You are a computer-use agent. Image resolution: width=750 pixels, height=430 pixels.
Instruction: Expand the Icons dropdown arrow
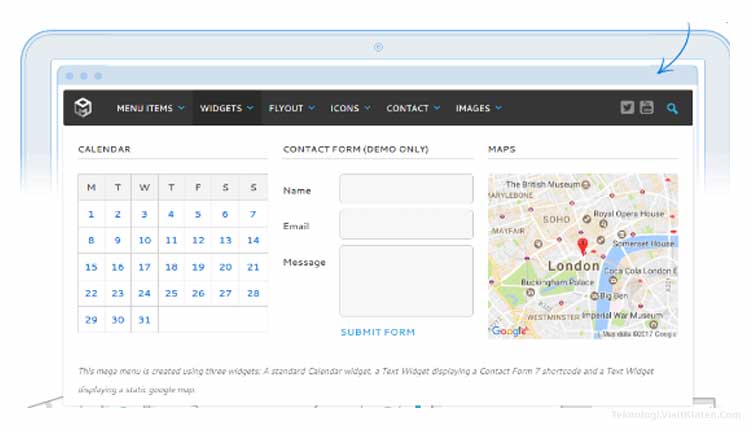pos(367,108)
